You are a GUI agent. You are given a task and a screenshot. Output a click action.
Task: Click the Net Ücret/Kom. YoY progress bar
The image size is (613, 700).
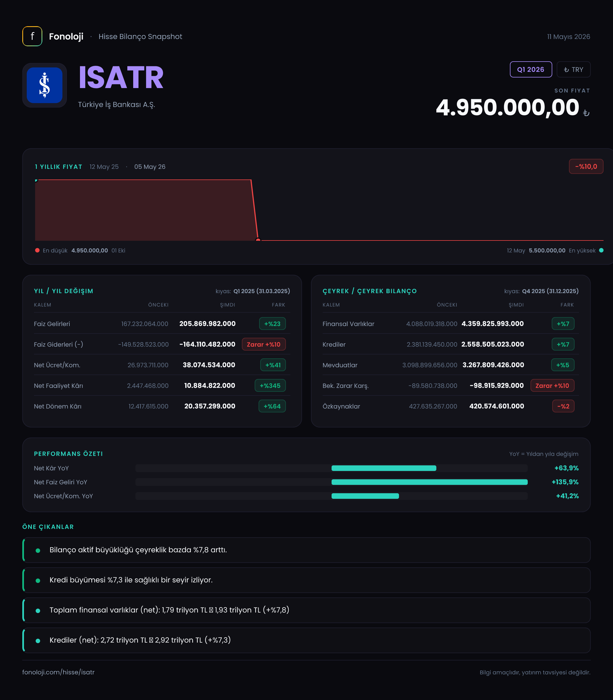332,496
